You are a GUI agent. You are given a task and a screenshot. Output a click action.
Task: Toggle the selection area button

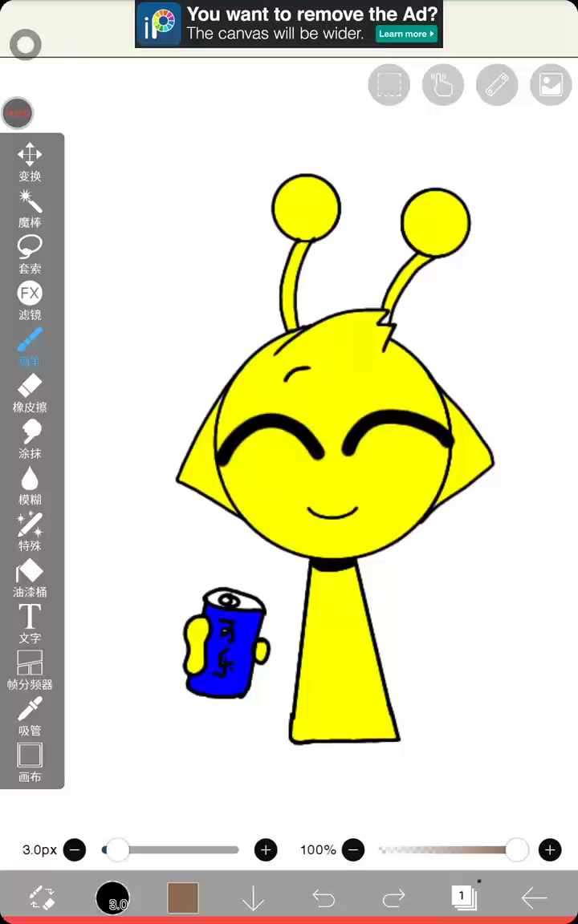389,84
